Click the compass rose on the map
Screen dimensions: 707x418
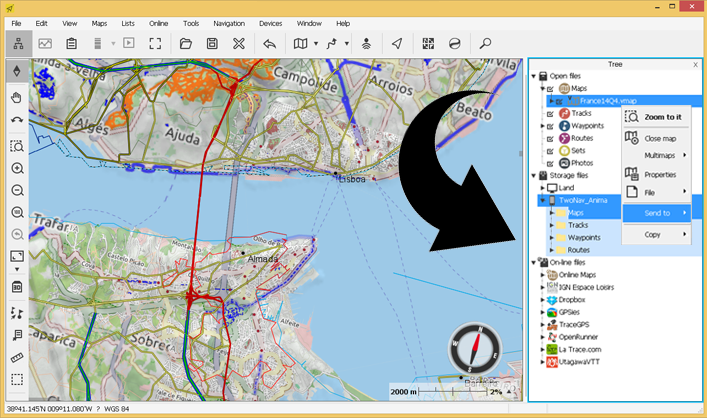[x=475, y=348]
